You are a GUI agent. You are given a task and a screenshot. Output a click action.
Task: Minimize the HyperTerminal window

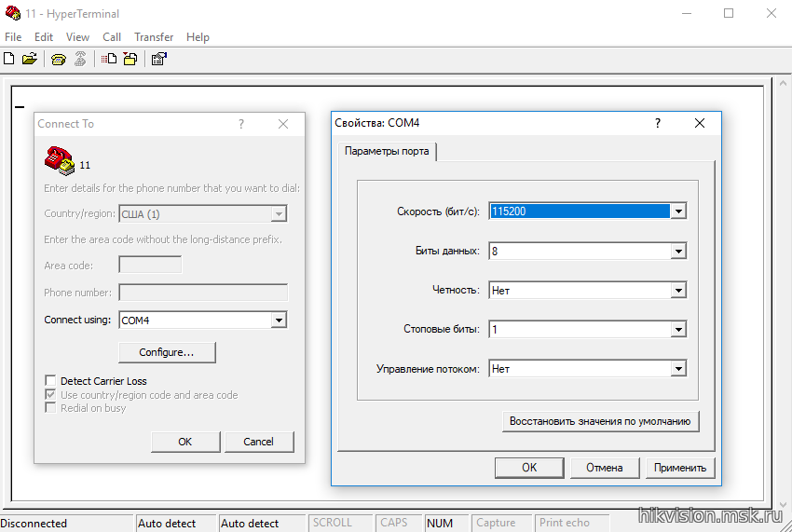click(686, 13)
